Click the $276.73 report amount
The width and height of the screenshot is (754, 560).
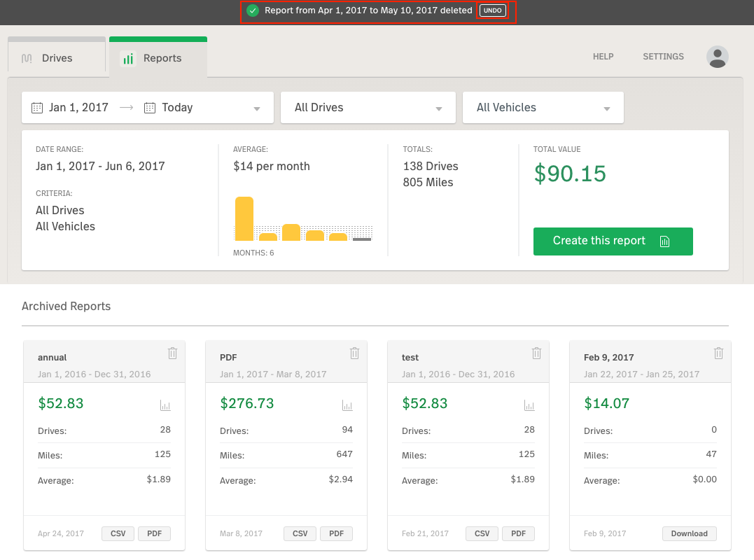pos(246,403)
